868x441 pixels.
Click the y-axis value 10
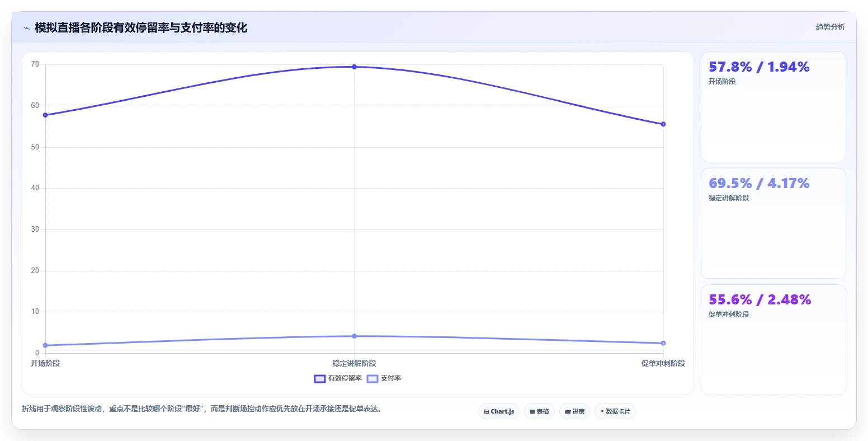[x=35, y=312]
